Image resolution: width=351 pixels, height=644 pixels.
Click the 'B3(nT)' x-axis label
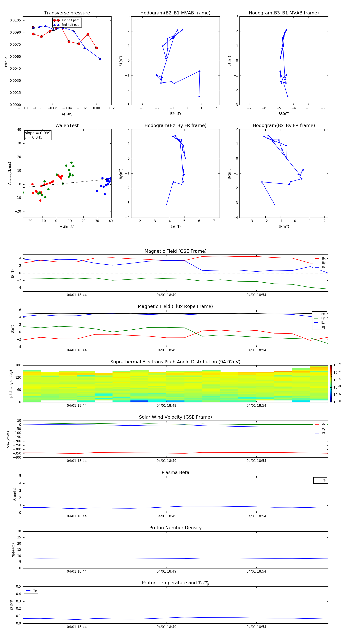(284, 114)
